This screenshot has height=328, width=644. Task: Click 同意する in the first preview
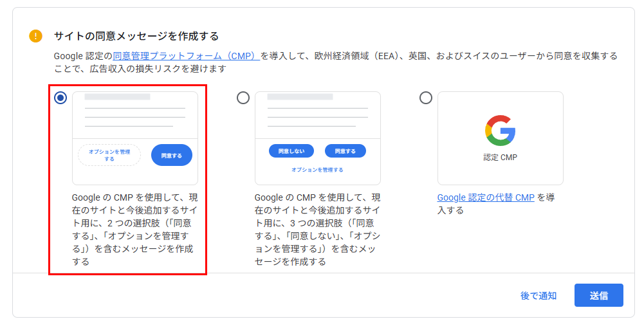[x=172, y=155]
